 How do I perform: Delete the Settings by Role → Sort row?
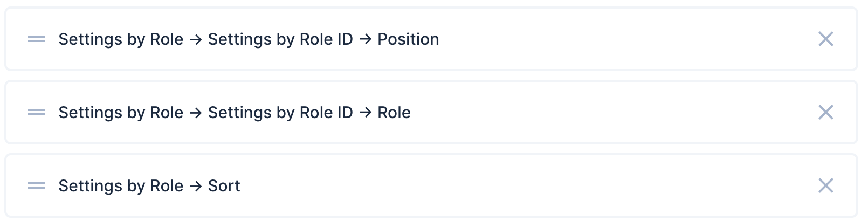(825, 185)
